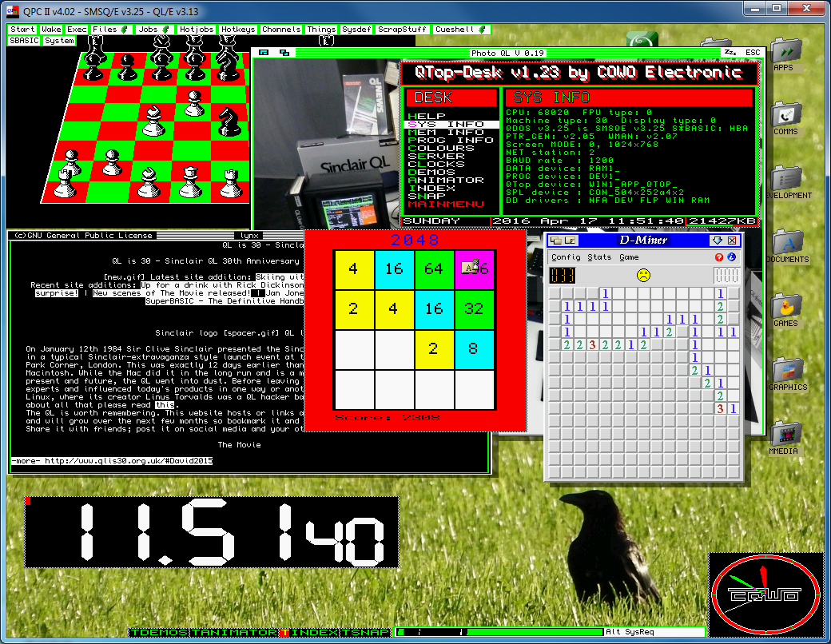Click Sysdef in the top bar
Image resolution: width=831 pixels, height=644 pixels.
(356, 30)
